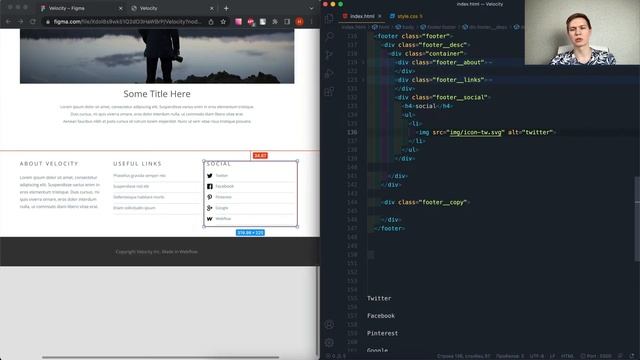Click the "Pinterest" text on line 159
Screen dimensions: 640x360
[382, 333]
